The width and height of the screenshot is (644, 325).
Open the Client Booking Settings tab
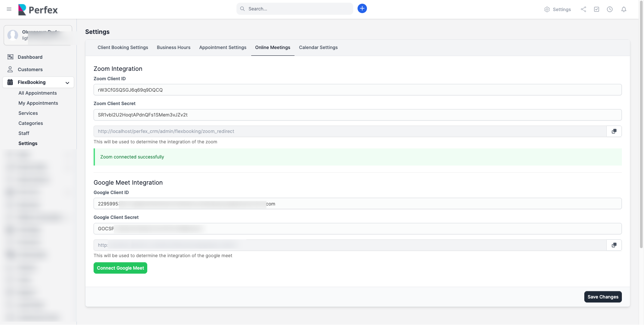tap(123, 48)
